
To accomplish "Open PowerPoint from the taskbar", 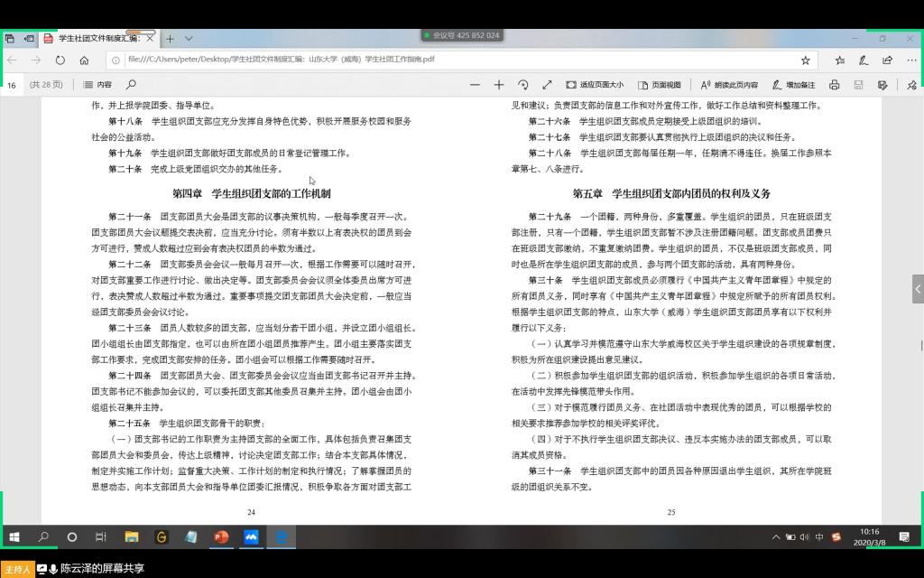I will point(221,537).
